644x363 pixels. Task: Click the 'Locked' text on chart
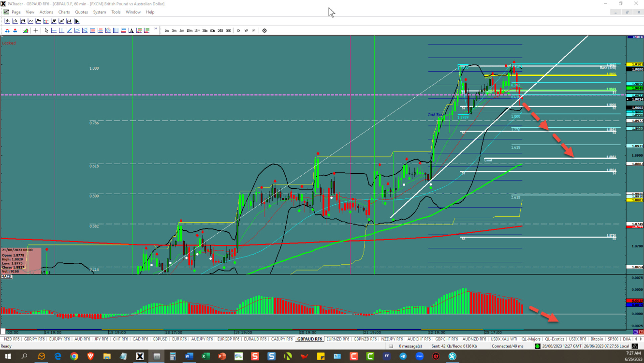pos(9,43)
